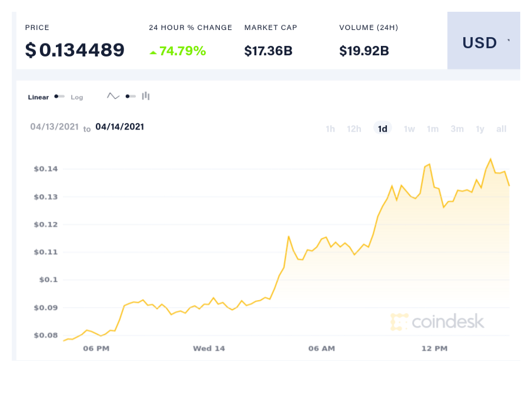Toggle the Linear/Log scale switch

click(59, 96)
